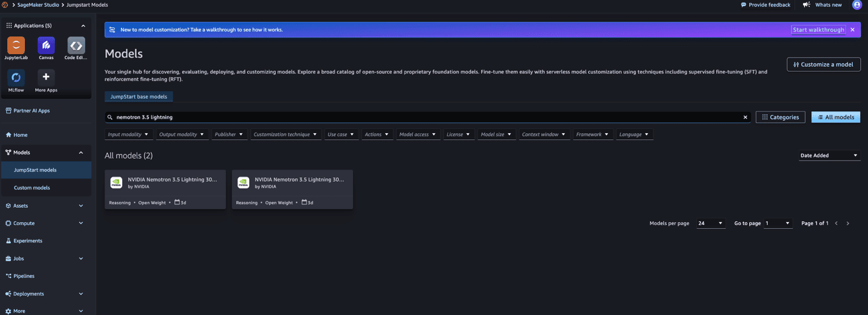Click the More Apps plus icon
The image size is (868, 315).
(46, 77)
